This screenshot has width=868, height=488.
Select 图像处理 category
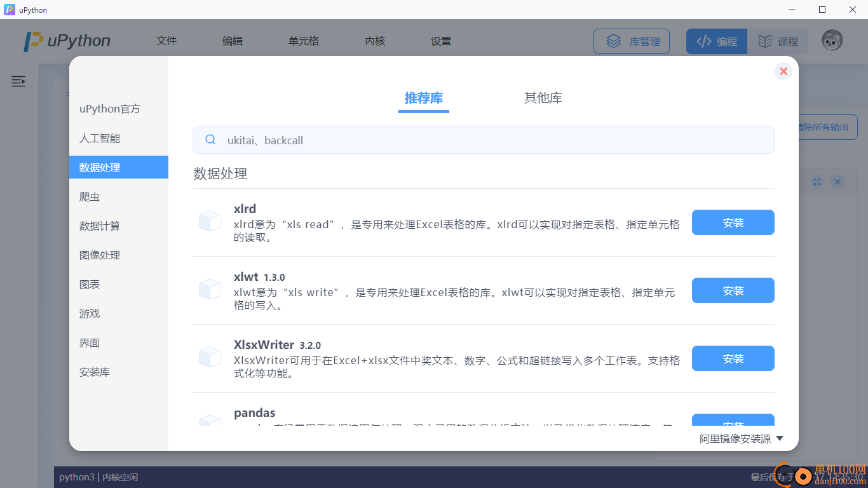pyautogui.click(x=119, y=255)
